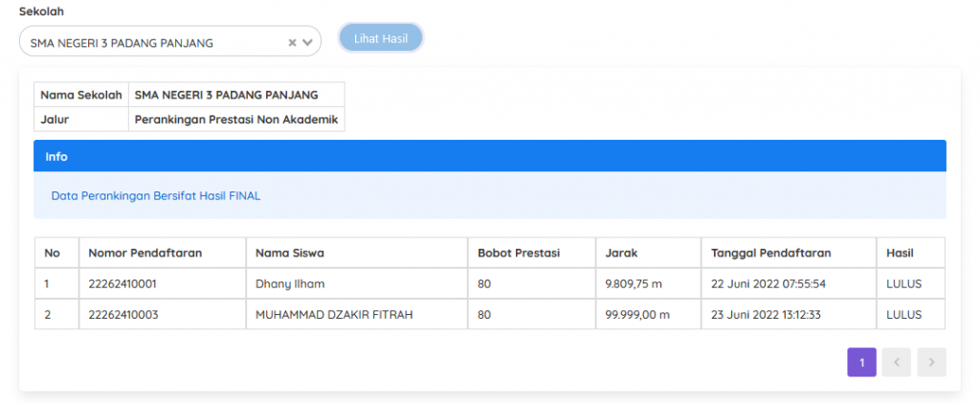Click the blue Info banner header

click(x=489, y=156)
